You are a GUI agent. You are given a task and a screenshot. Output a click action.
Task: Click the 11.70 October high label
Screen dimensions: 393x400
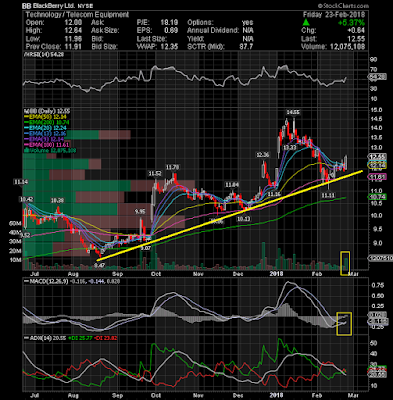click(173, 167)
